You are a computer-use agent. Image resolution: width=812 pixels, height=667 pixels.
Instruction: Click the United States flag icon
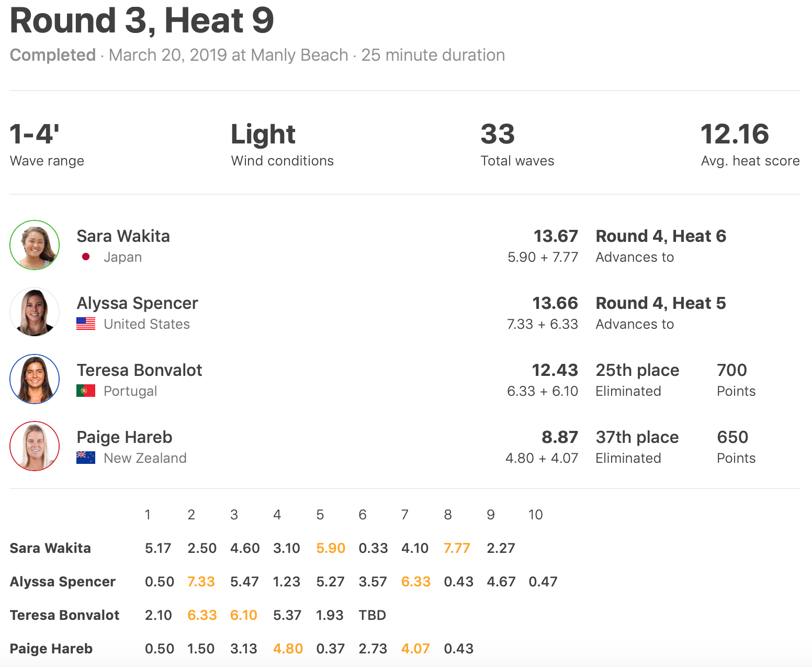coord(86,324)
